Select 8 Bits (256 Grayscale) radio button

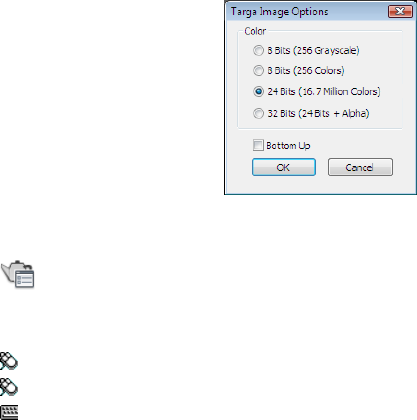coord(258,51)
